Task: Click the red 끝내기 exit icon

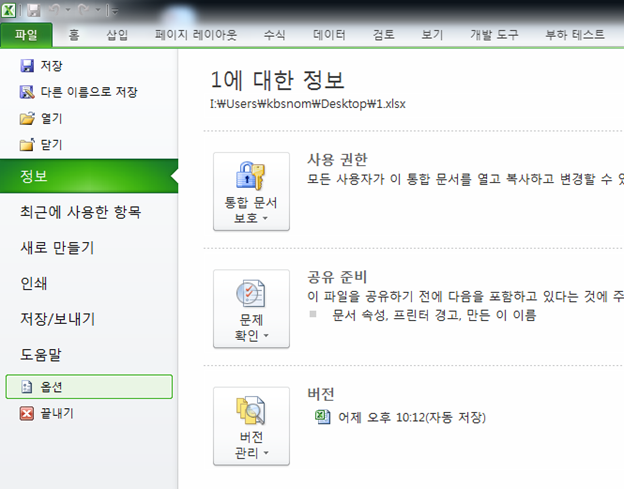Action: point(27,413)
